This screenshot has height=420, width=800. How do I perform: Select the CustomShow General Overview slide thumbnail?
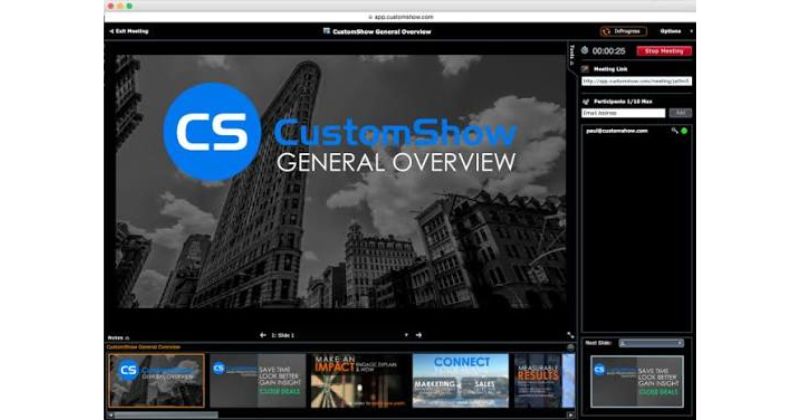click(x=157, y=381)
